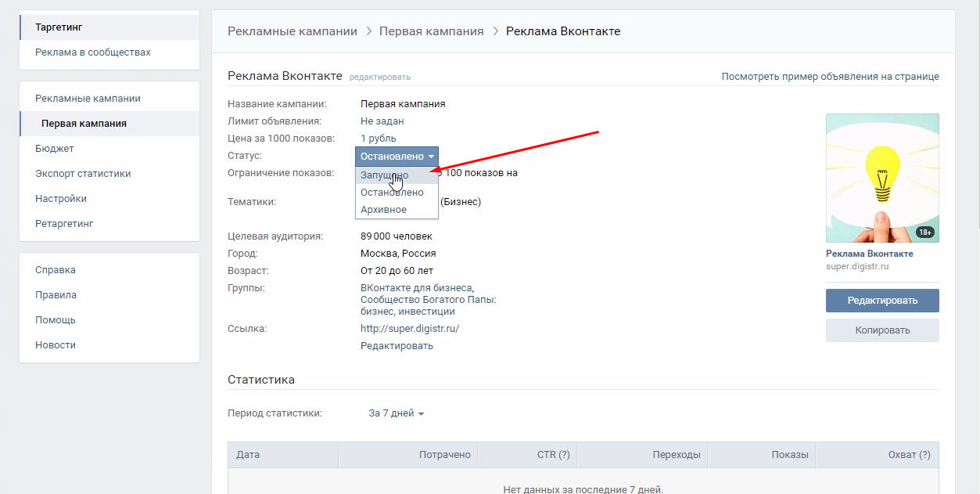
Task: Open the За 7 дней period dropdown
Action: [x=397, y=413]
